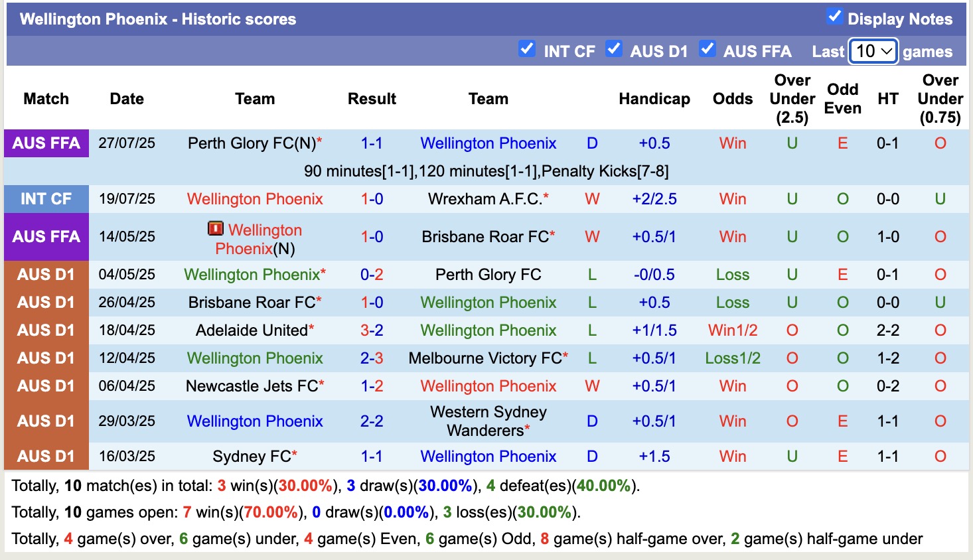Uncheck the AUS D1 filter
This screenshot has height=560, width=973.
(x=614, y=49)
